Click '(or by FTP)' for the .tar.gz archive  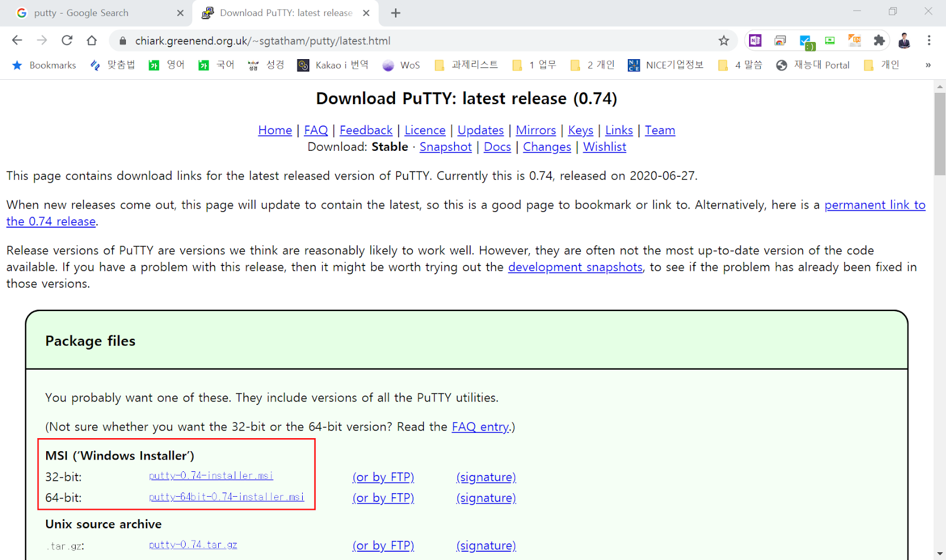(383, 546)
